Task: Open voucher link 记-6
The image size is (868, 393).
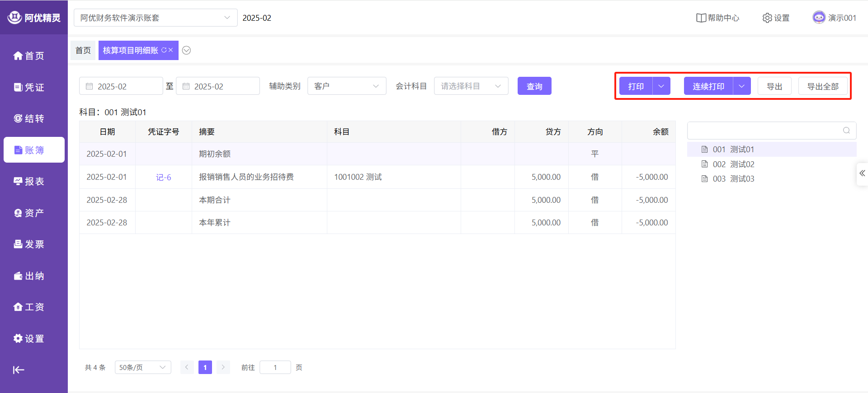Action: point(163,178)
